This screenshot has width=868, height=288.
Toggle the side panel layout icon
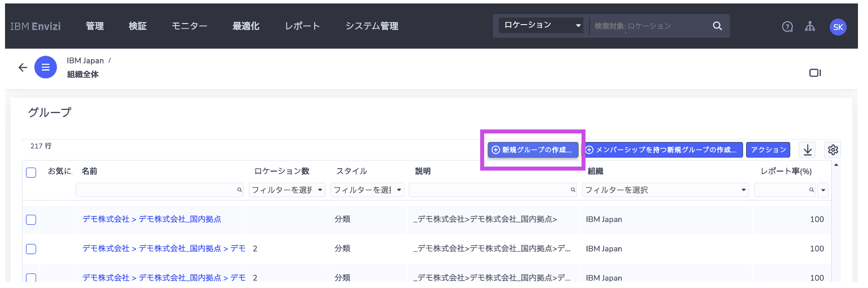coord(815,73)
